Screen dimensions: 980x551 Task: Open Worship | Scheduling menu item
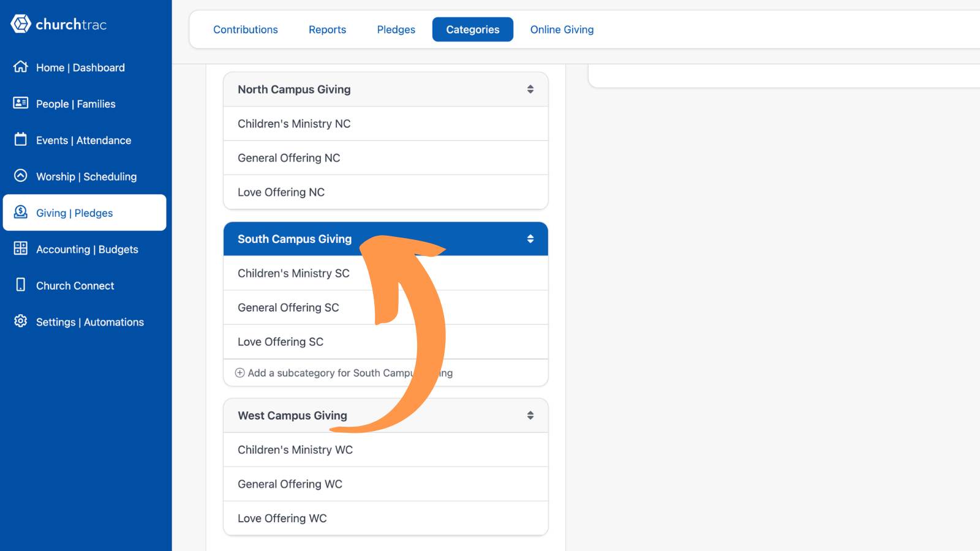(x=85, y=176)
